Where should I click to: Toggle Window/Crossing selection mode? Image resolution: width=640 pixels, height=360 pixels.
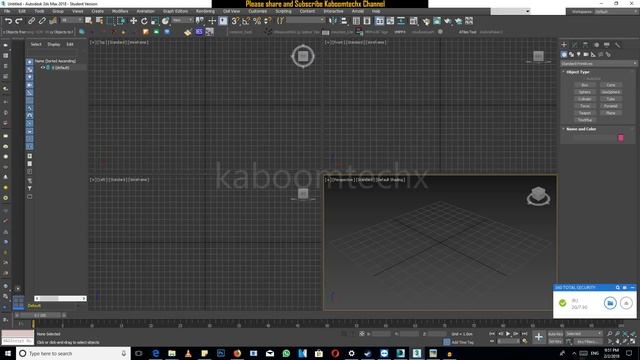(121, 21)
